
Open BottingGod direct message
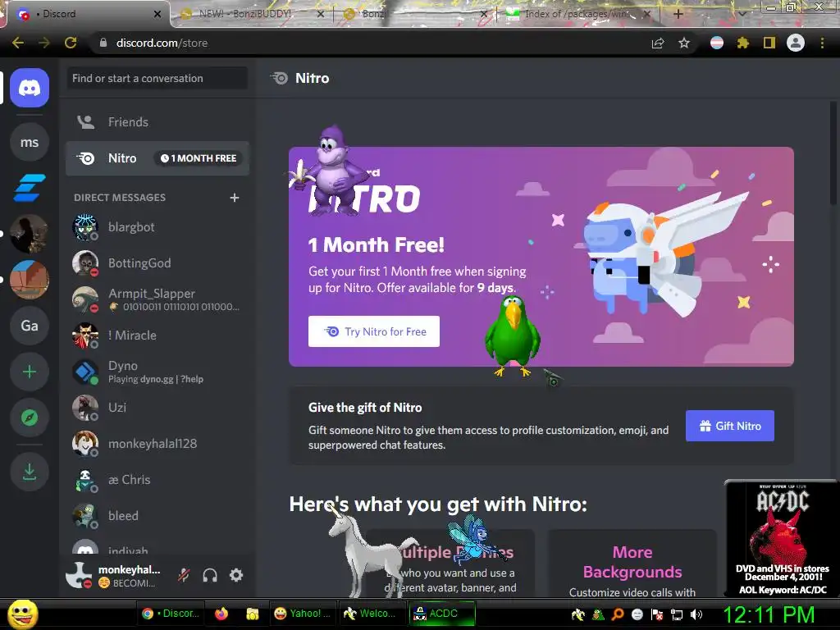pos(157,263)
